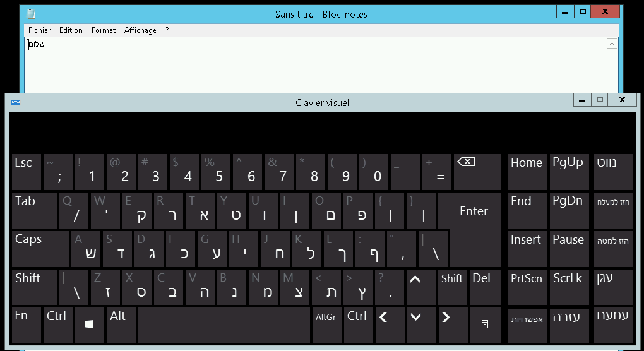Click the Hebrew נווט navigation key
This screenshot has width=644, height=351.
pyautogui.click(x=613, y=172)
